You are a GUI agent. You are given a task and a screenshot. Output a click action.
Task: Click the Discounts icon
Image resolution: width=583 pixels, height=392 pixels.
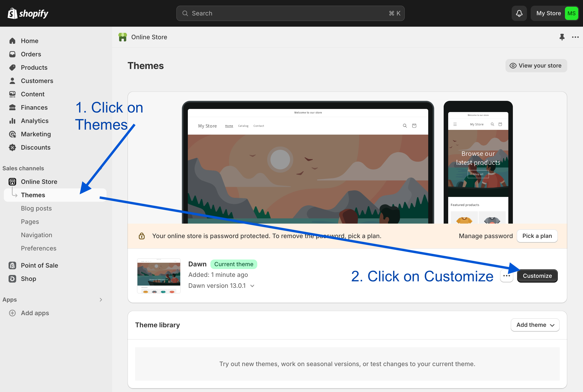12,147
